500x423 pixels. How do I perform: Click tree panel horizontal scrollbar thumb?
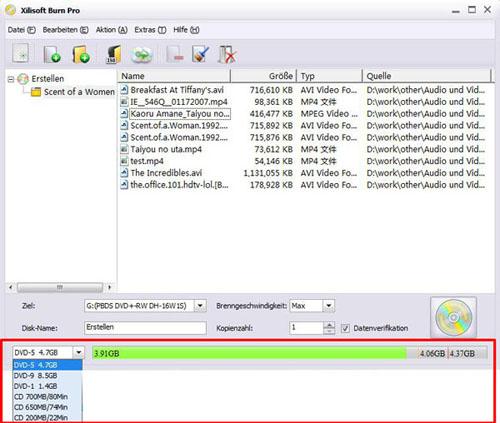(60, 287)
